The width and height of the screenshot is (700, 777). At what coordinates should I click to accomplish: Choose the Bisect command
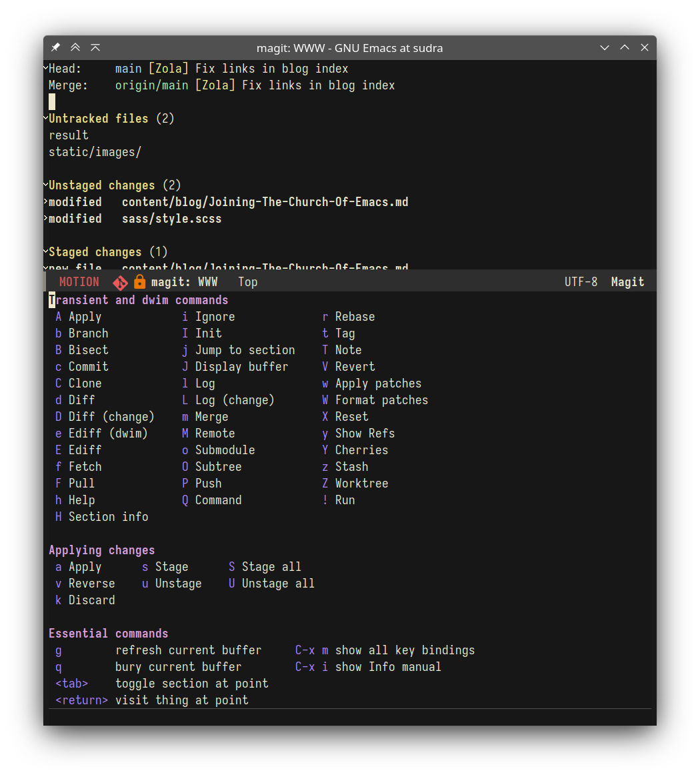click(88, 350)
